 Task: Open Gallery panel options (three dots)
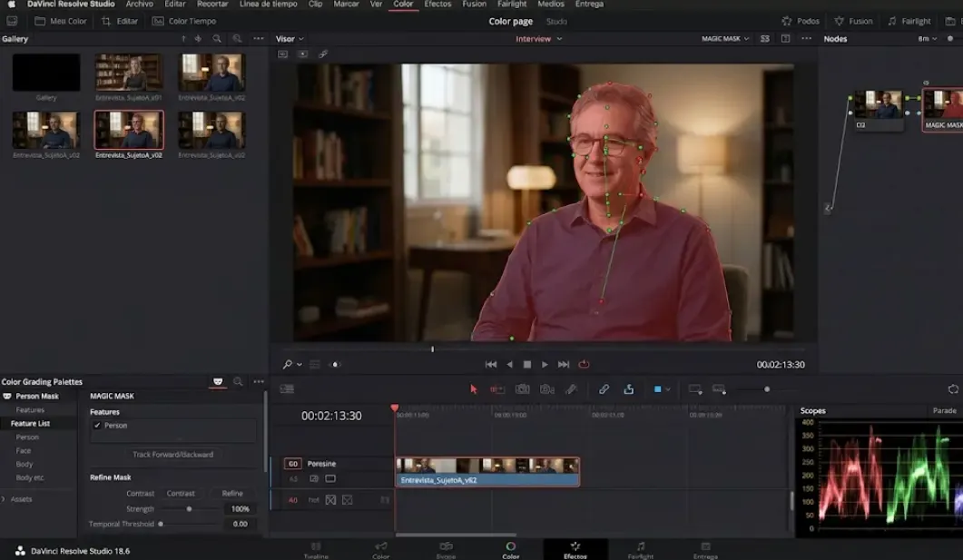(259, 39)
